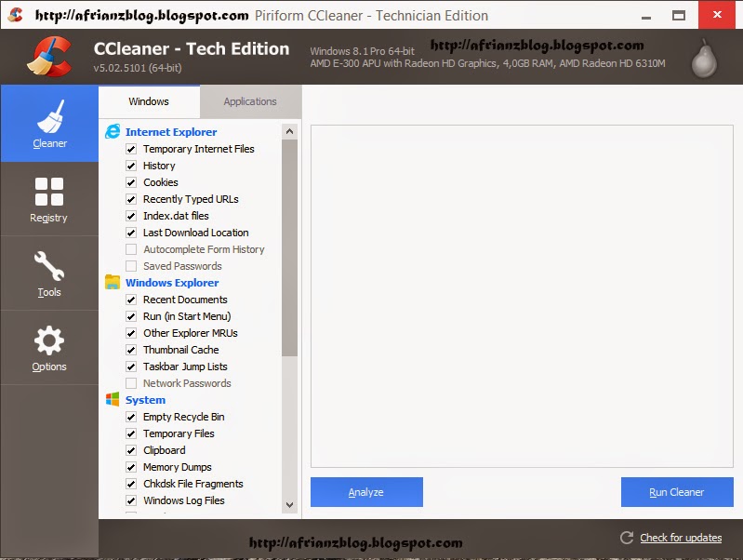This screenshot has height=560, width=743.
Task: Toggle Memory Dumps checkbox
Action: tap(131, 467)
